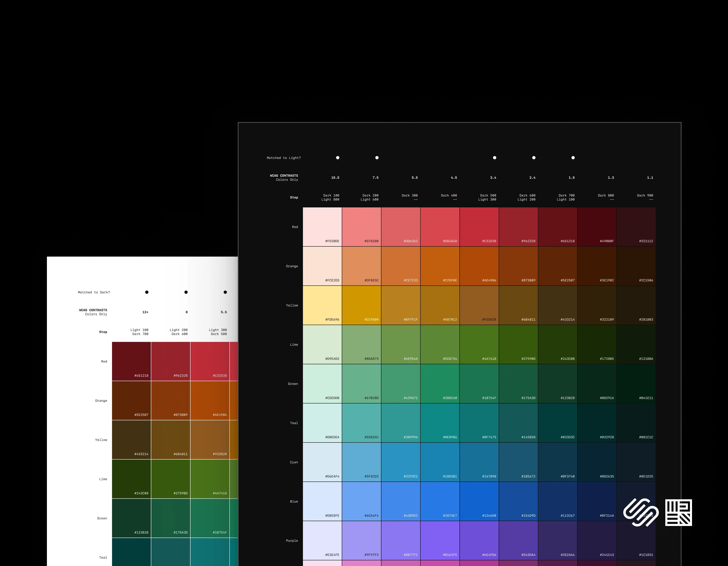The width and height of the screenshot is (728, 566).
Task: Select the #5C8734 swatch
Action: 440,344
